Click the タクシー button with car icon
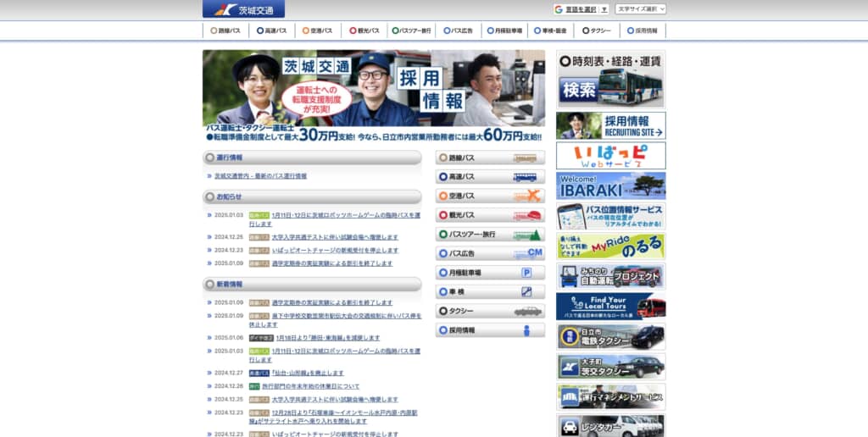The width and height of the screenshot is (868, 437). point(490,311)
